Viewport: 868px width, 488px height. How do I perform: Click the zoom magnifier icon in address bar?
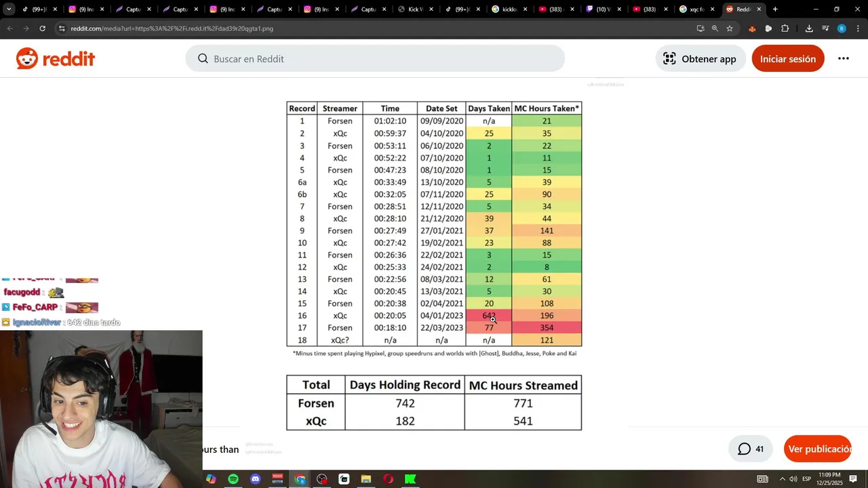click(x=715, y=28)
